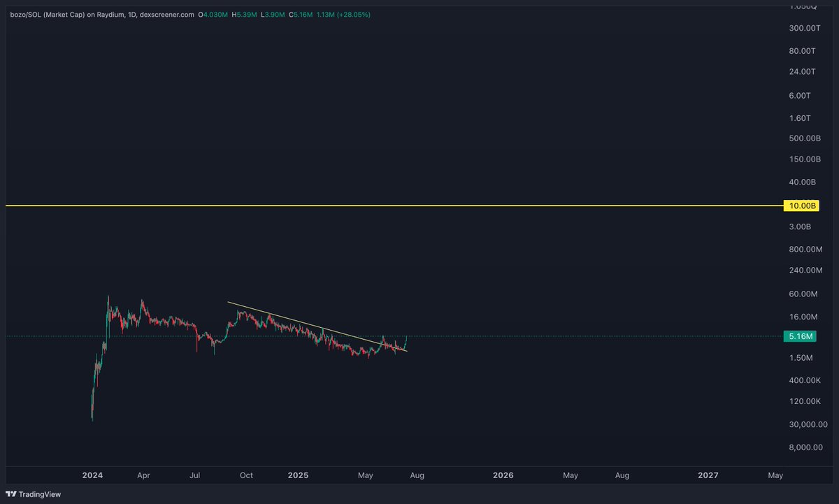Click the 16.00M price axis label

[804, 317]
